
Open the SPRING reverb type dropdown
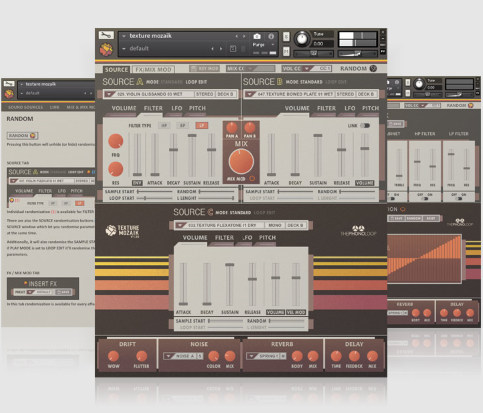coord(252,356)
